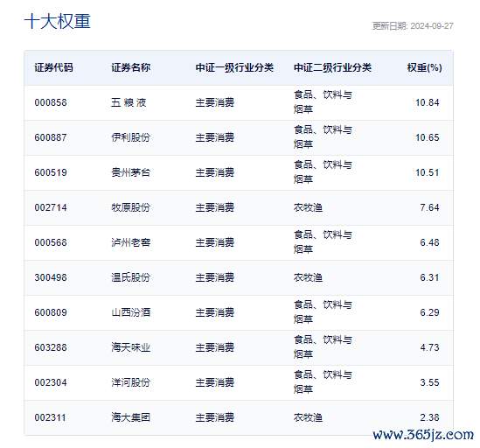Image resolution: width=480 pixels, height=448 pixels.
Task: Select 山西汾酒 in the table
Action: [131, 312]
